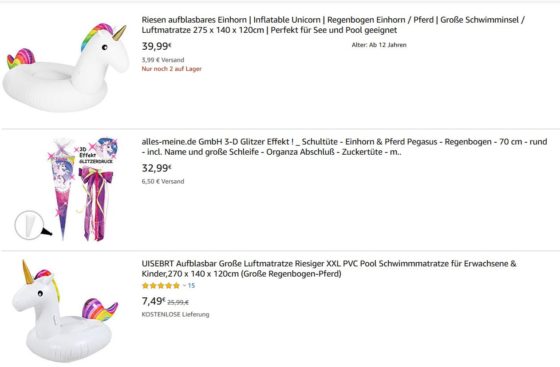Viewport: 560px width, 367px height.
Task: Open the alles-meine.de Schultüte product title
Action: 344,147
